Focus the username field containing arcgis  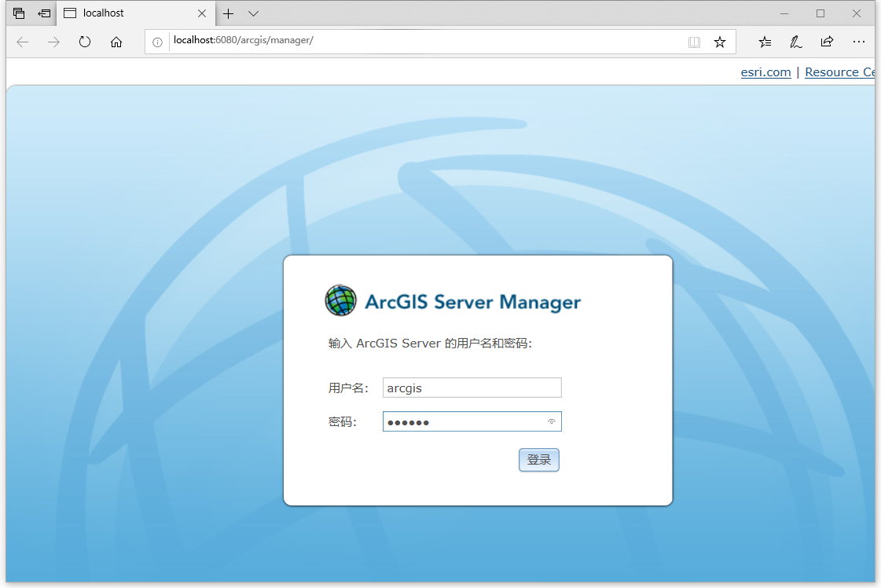click(472, 388)
